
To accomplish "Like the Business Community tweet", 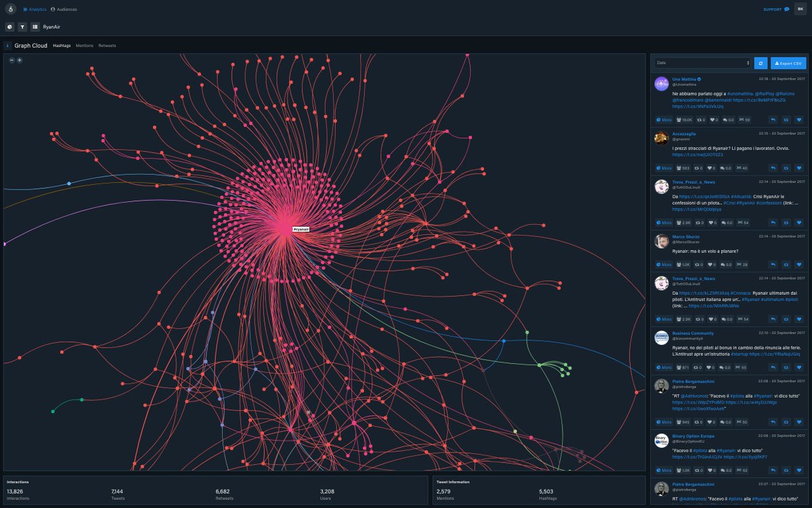I will point(798,367).
